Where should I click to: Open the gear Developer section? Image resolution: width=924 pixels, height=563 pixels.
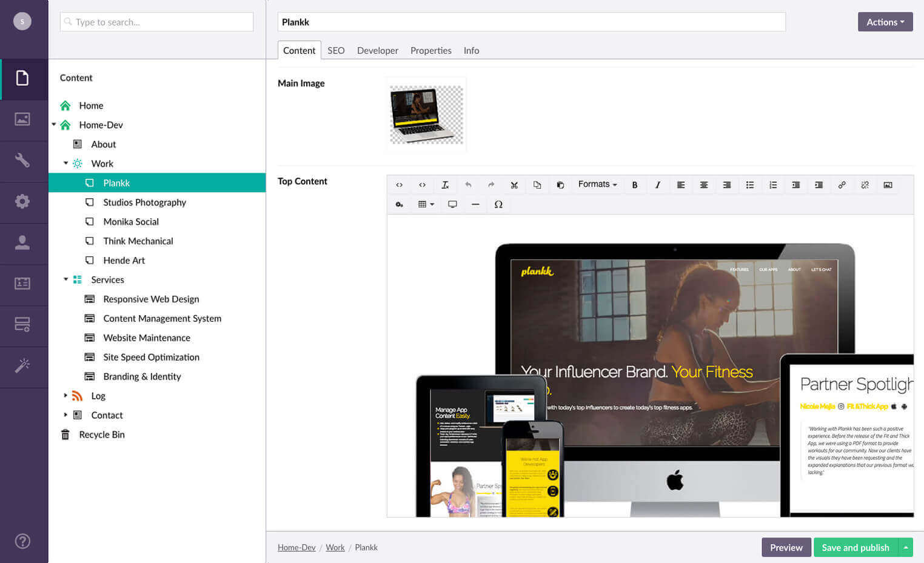pyautogui.click(x=22, y=202)
